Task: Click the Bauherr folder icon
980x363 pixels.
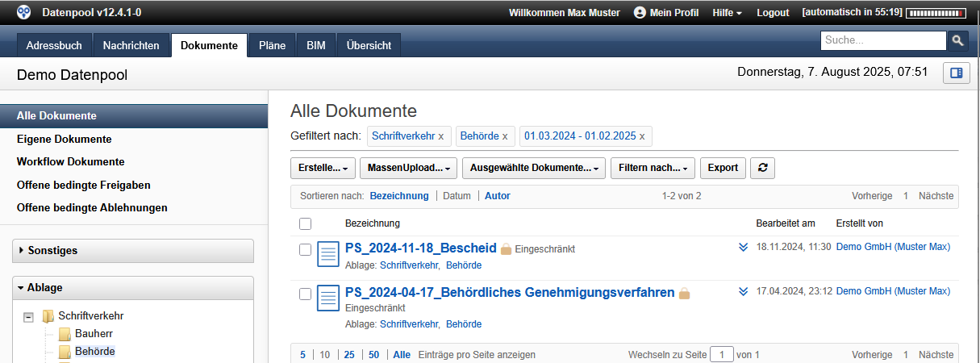Action: [x=65, y=334]
